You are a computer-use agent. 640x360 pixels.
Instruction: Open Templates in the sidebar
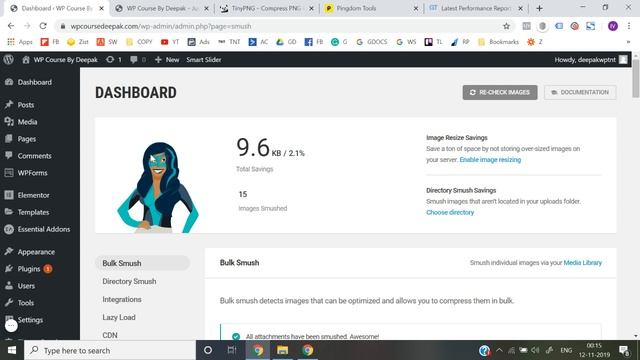33,212
